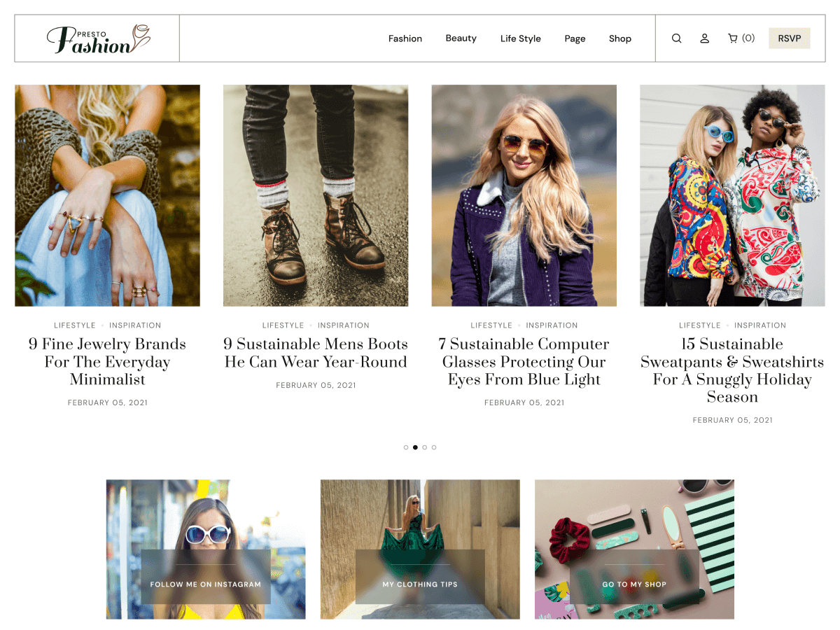Select the Life Style navigation entry
The height and width of the screenshot is (630, 840).
tap(520, 38)
